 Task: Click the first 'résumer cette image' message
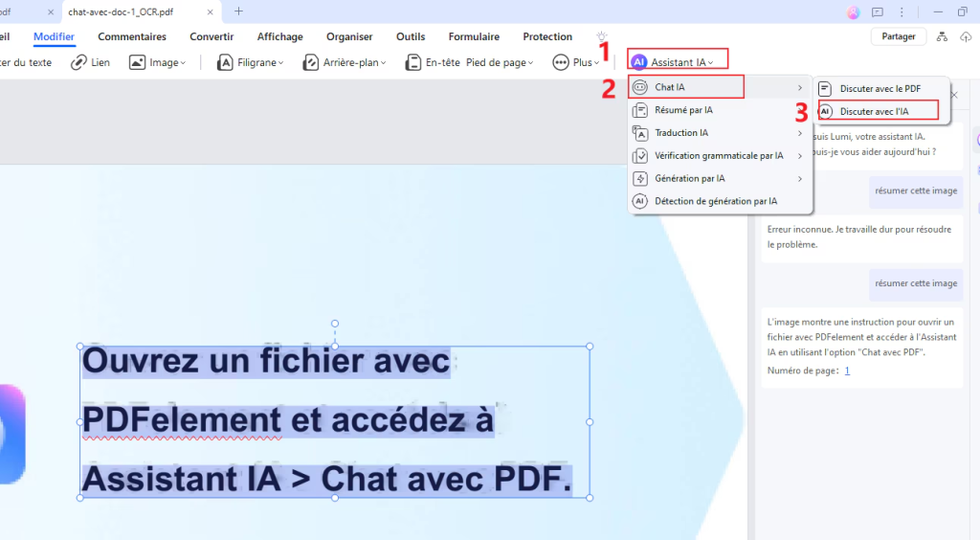pos(916,191)
